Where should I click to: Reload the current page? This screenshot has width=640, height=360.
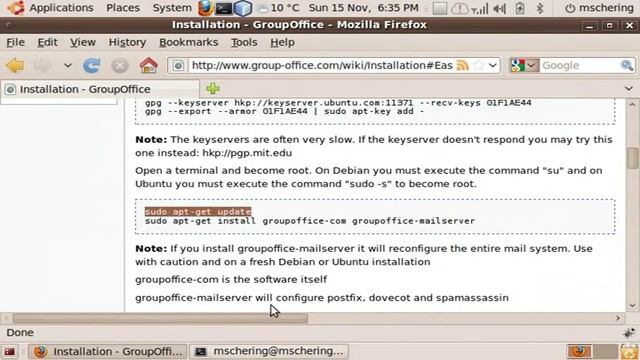pos(92,65)
